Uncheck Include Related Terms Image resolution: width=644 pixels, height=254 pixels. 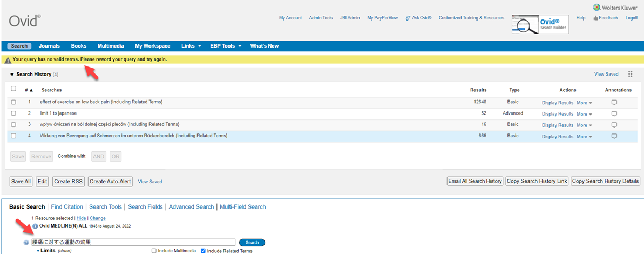(x=204, y=251)
